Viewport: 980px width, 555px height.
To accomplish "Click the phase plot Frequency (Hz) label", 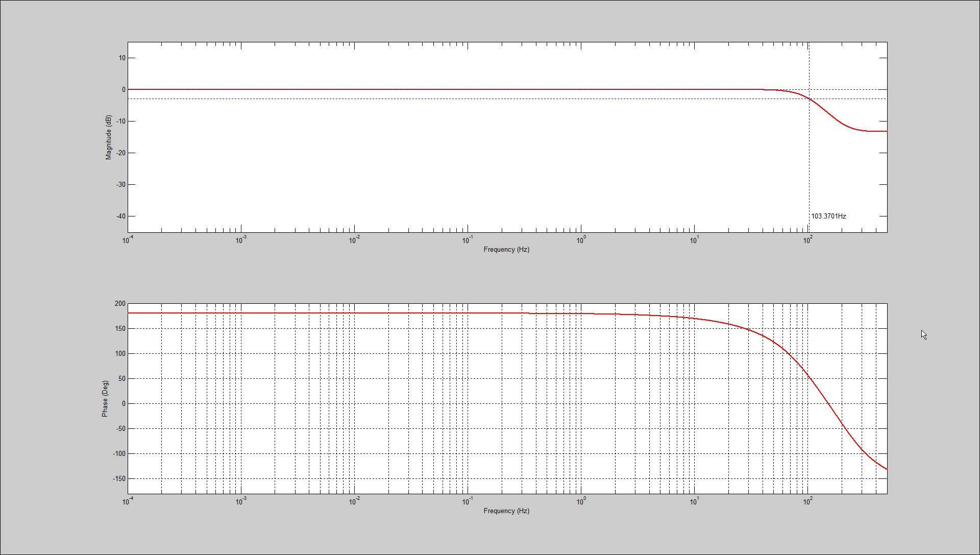I will pos(506,511).
